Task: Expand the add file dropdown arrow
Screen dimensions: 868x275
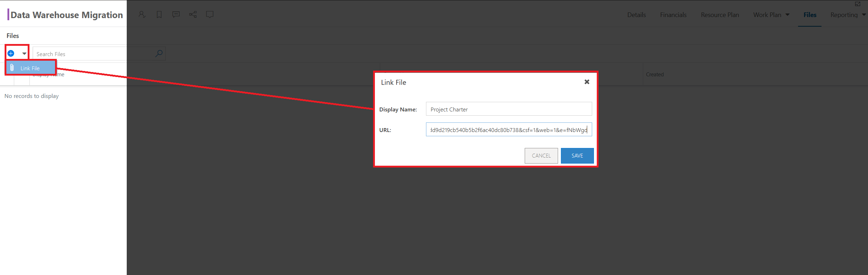Action: (x=24, y=54)
